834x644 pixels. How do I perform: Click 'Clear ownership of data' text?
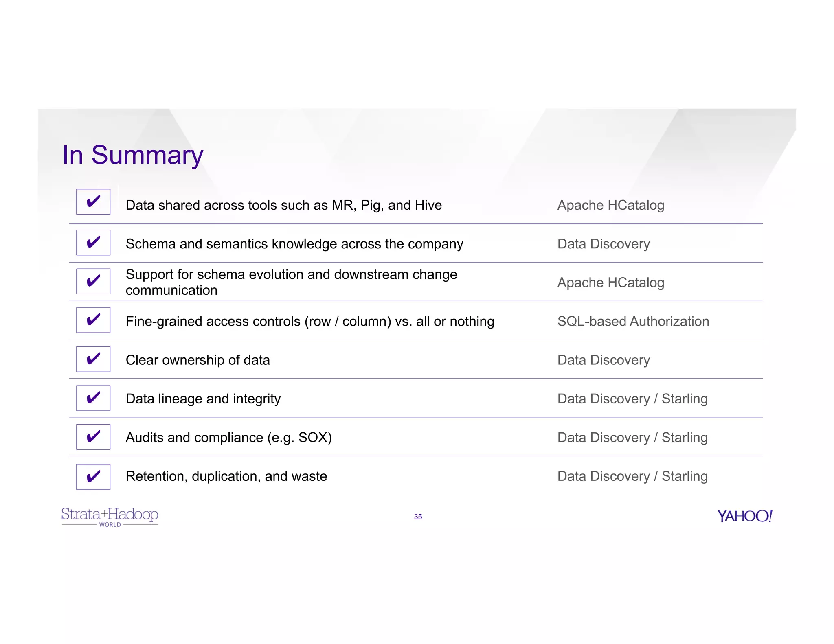point(198,360)
